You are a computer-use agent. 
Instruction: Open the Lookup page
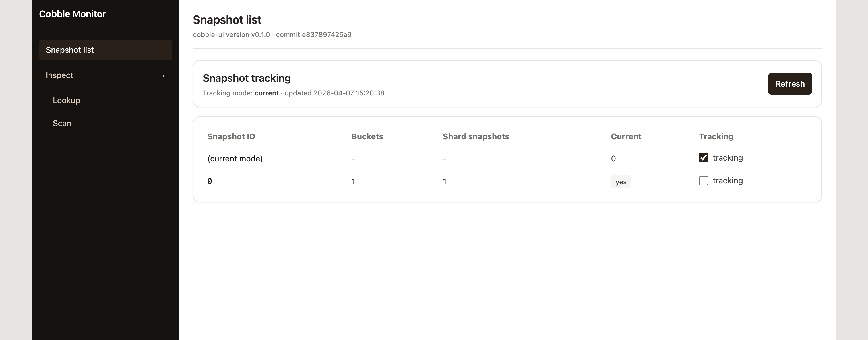coord(66,100)
